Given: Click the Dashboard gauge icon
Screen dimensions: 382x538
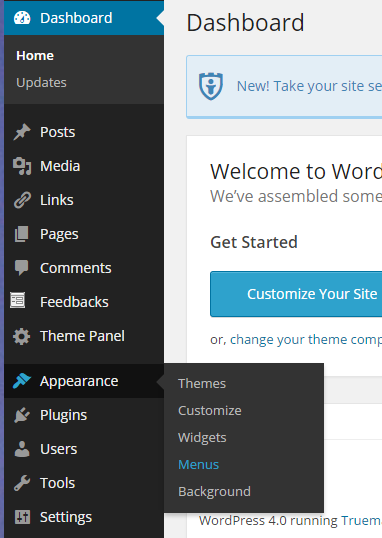Looking at the screenshot, I should coord(22,18).
